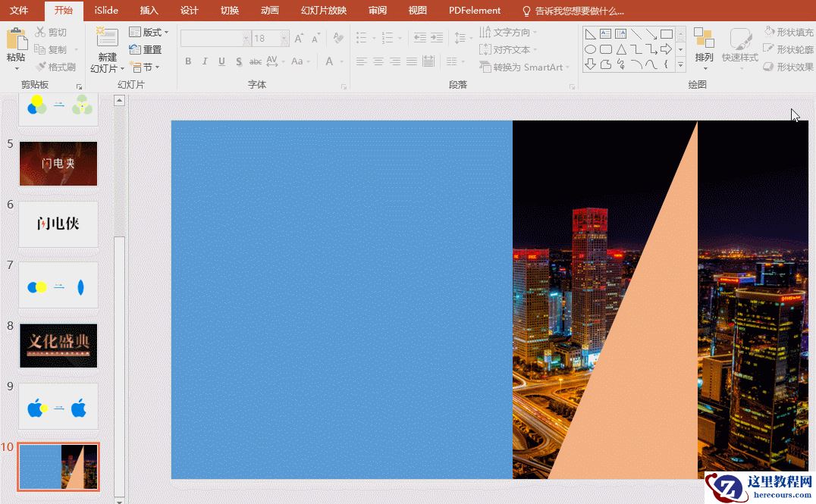This screenshot has width=816, height=504.
Task: Click Convert to SmartArt (转换为 SmartArt)
Action: click(523, 67)
